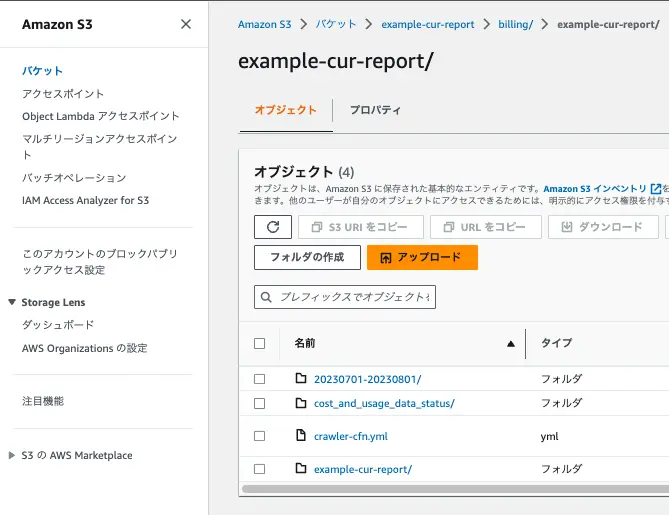Click the search magnifier icon in prefix field
Screen dimensions: 669x515
click(267, 297)
